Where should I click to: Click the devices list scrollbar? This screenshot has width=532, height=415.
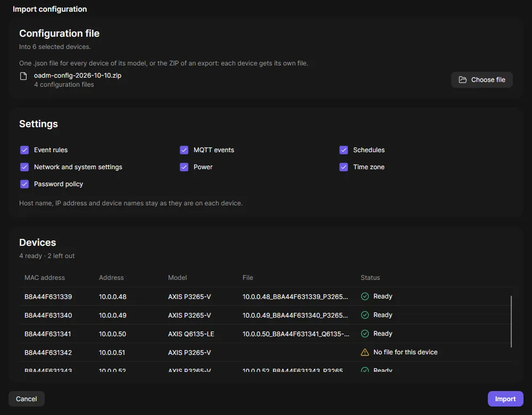(511, 321)
